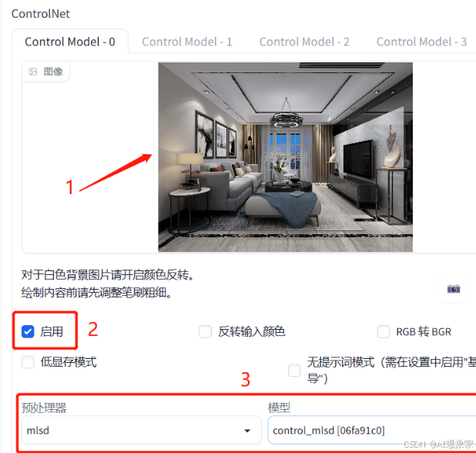This screenshot has height=453, width=476.
Task: Open the 预处理器 mlsd dropdown arrow
Action: (x=247, y=431)
